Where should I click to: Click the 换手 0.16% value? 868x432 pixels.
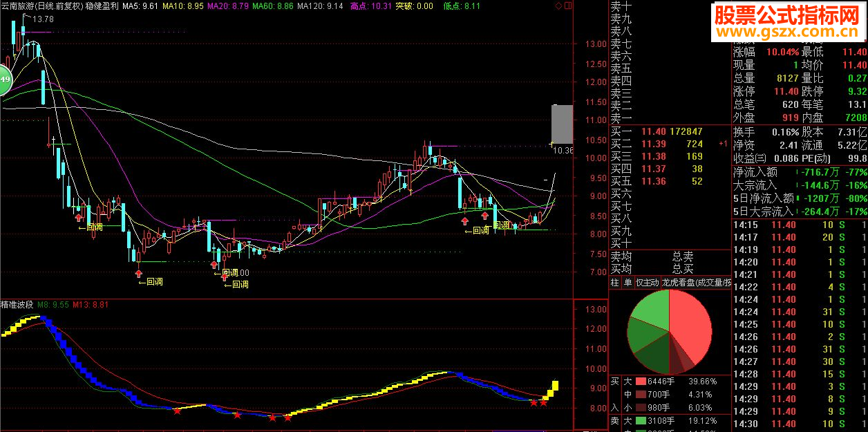[784, 132]
